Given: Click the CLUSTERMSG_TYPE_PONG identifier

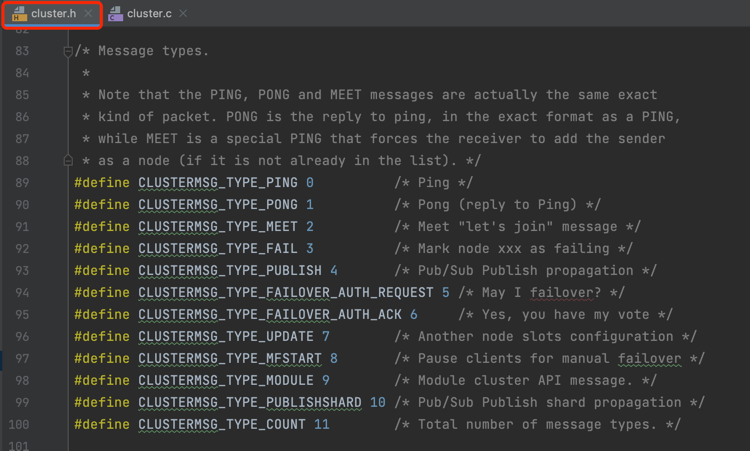Looking at the screenshot, I should (x=218, y=205).
